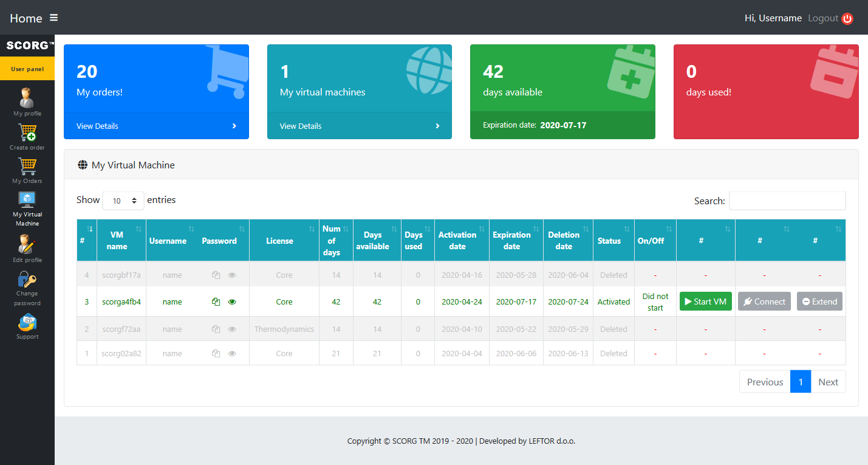Click the Connect button
This screenshot has height=465, width=868.
coord(764,301)
